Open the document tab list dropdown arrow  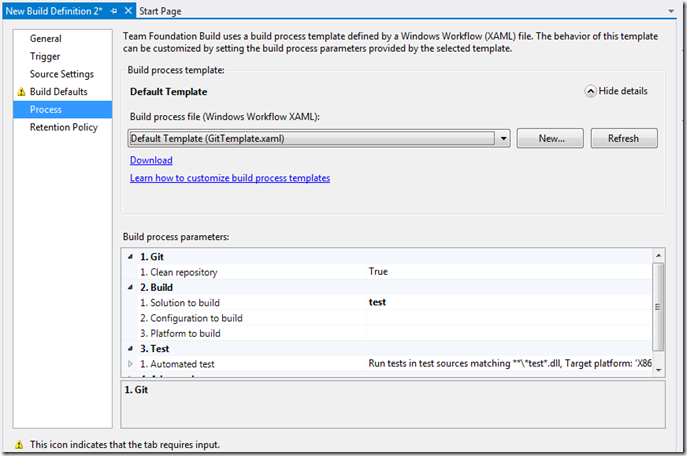pyautogui.click(x=671, y=11)
